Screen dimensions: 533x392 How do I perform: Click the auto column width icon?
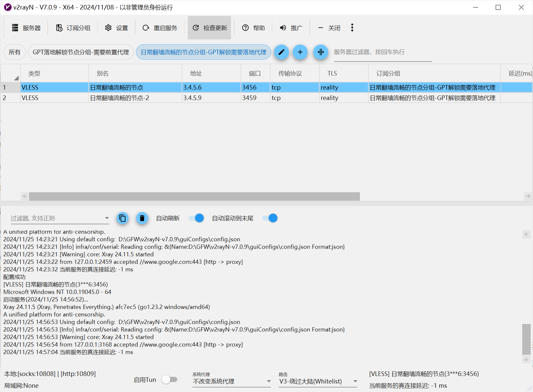coord(321,52)
